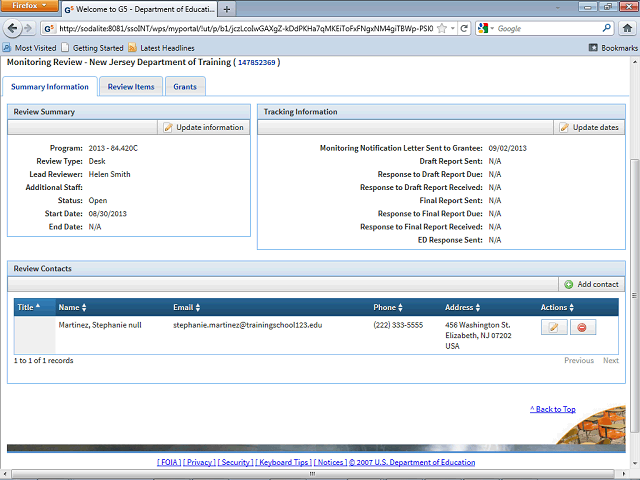Click notification letter date 09/02/2013
Viewport: 640px width, 480px height.
[507, 148]
